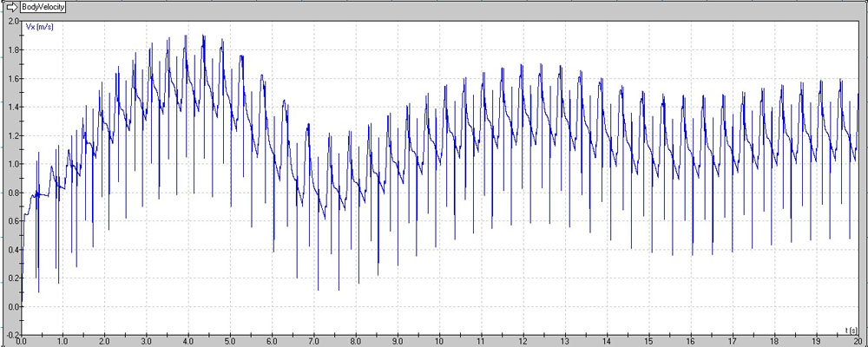Click the -0.2 value on vertical axis
The height and width of the screenshot is (347, 868).
point(12,336)
